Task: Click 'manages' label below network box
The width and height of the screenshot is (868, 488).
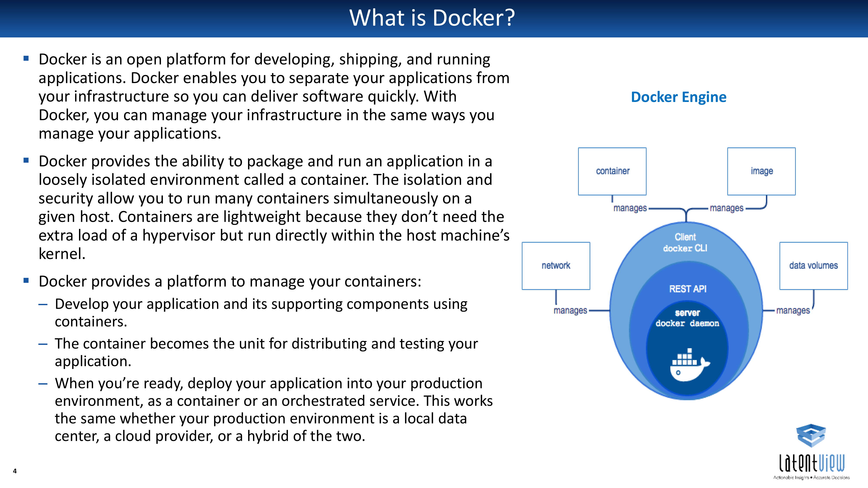Action: click(570, 311)
